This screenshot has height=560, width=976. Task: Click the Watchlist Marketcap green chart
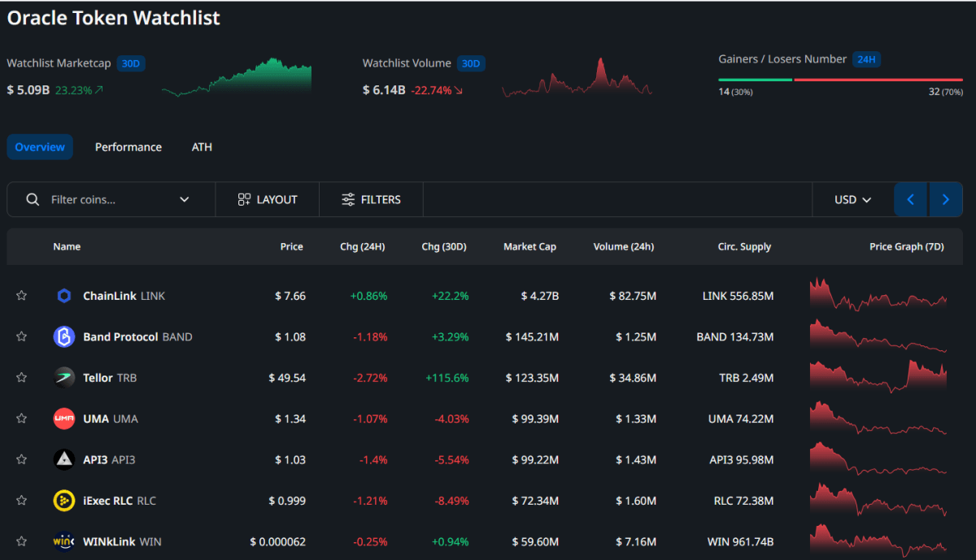[237, 77]
